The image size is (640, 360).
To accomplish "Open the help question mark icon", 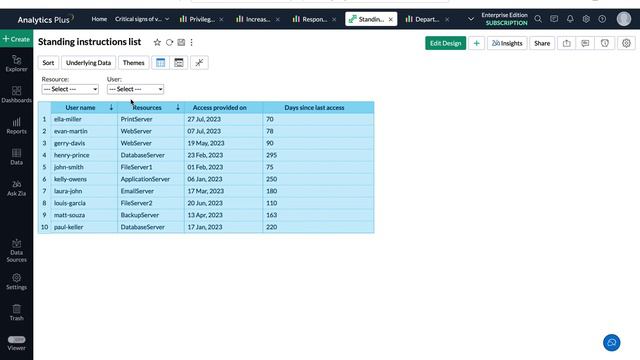I will (x=602, y=19).
